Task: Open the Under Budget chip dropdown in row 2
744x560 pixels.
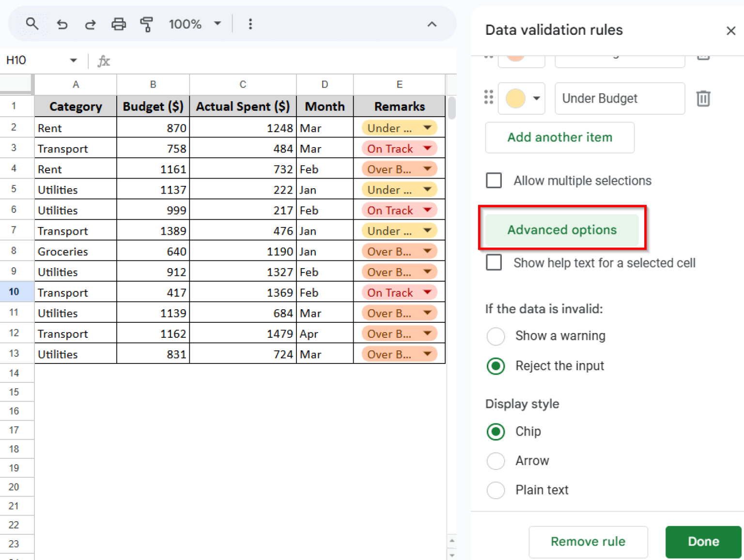Action: pos(427,127)
